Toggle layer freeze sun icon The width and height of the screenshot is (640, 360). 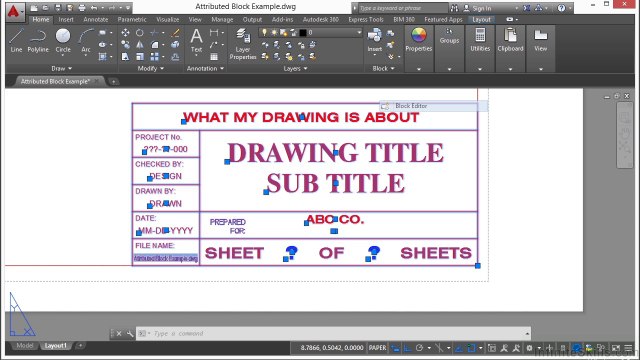click(274, 32)
